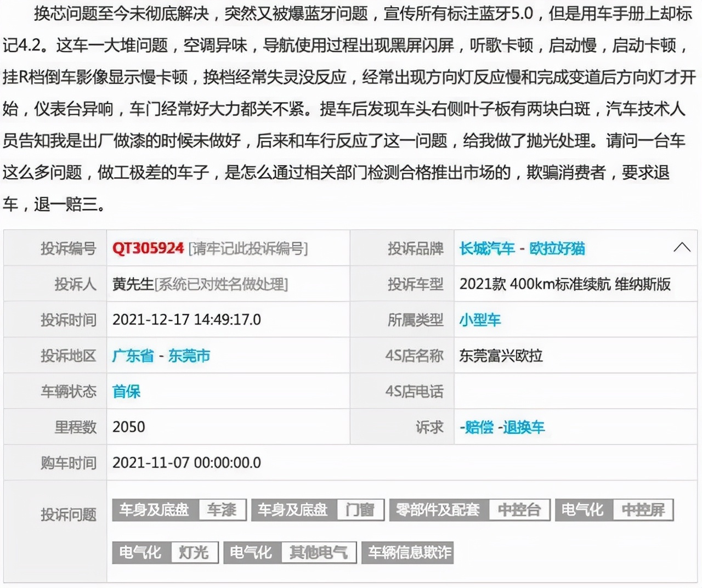Screen dimensions: 702x588
Task: Click the 请牢记此投诉编号 note
Action: point(248,248)
